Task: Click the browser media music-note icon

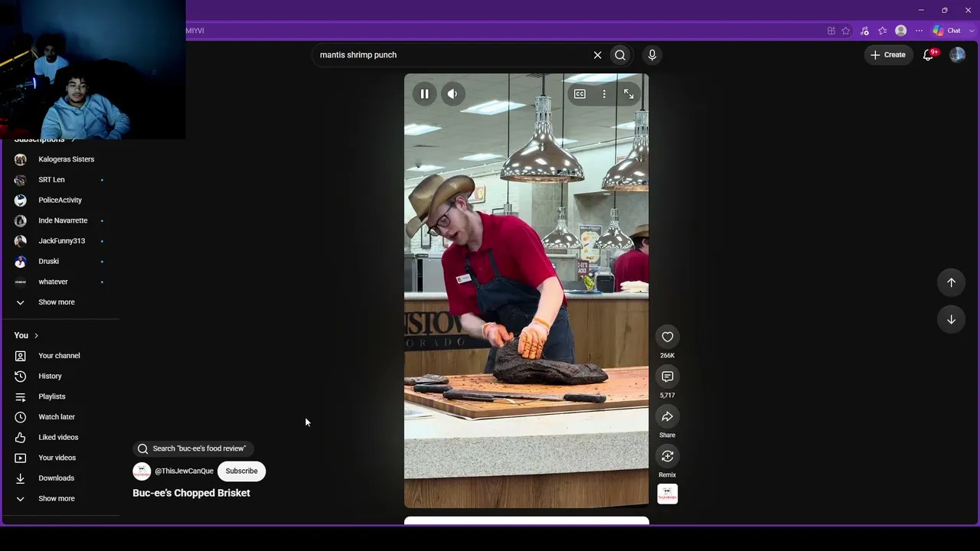Action: coord(864,31)
